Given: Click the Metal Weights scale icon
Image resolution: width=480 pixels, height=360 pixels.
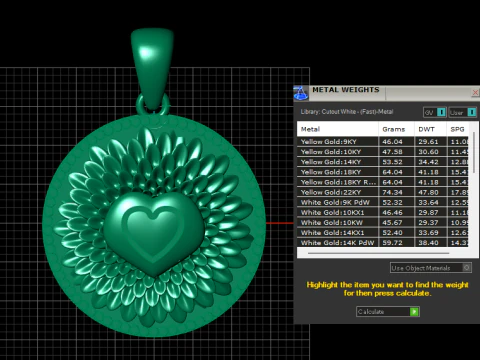Looking at the screenshot, I should tap(301, 93).
